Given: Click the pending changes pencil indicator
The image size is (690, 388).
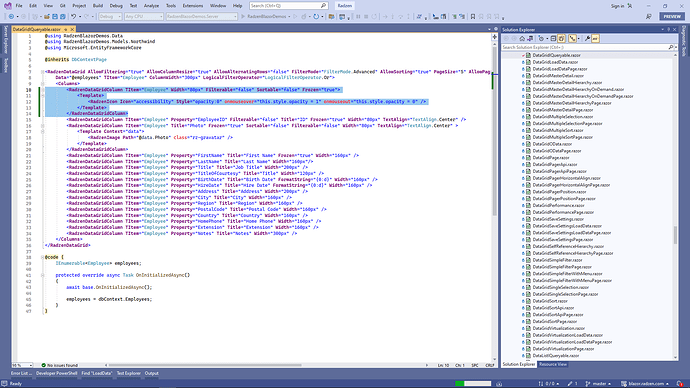Looking at the screenshot, I should coord(572,384).
